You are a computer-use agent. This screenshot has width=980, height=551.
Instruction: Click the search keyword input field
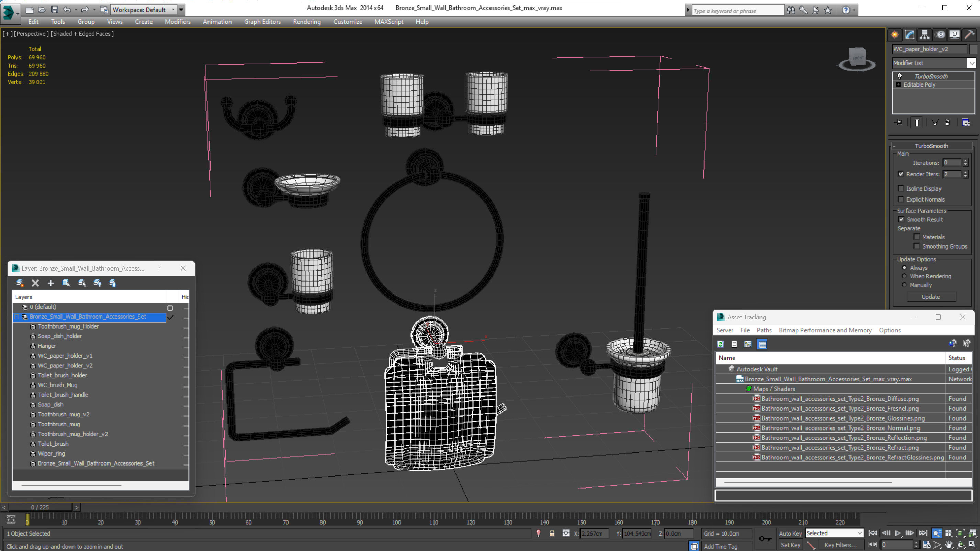click(738, 11)
